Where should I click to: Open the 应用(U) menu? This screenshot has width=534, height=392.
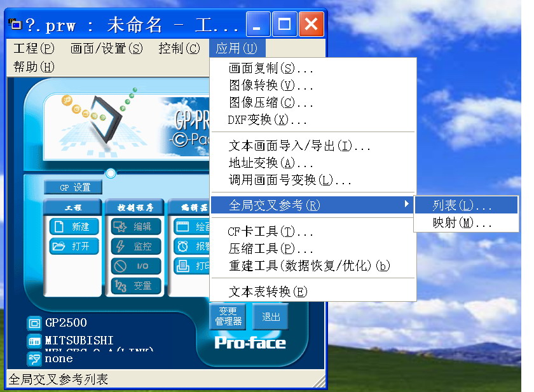(236, 48)
